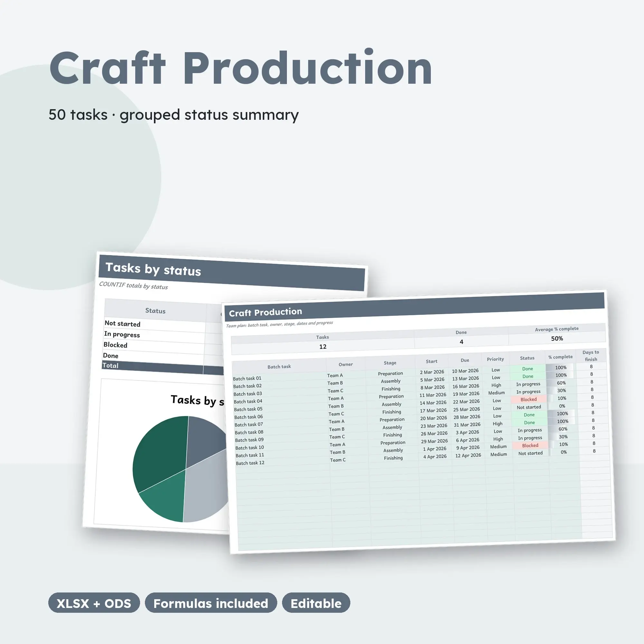Select the 'Tasks by s' pie chart title

coord(197,400)
